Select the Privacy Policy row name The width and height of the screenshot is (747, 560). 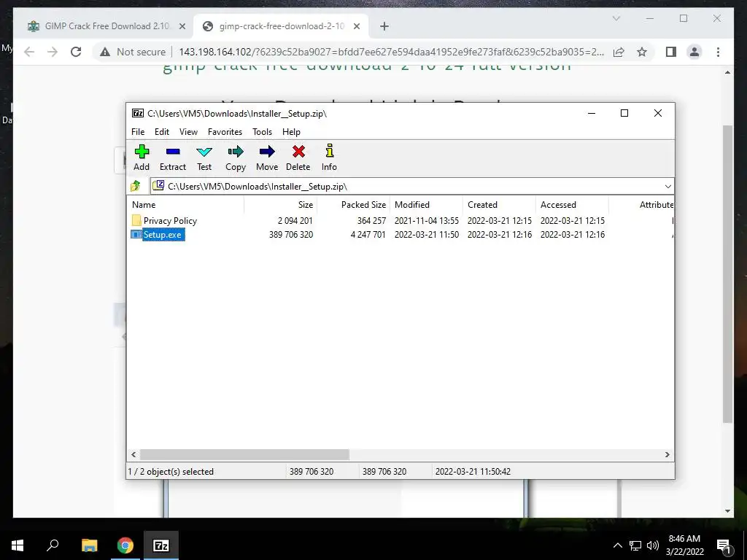170,220
